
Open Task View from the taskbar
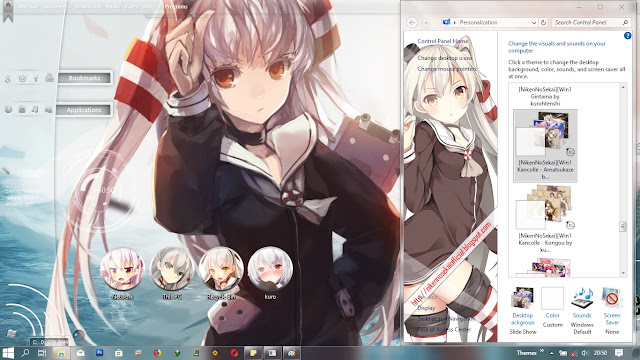coord(42,353)
